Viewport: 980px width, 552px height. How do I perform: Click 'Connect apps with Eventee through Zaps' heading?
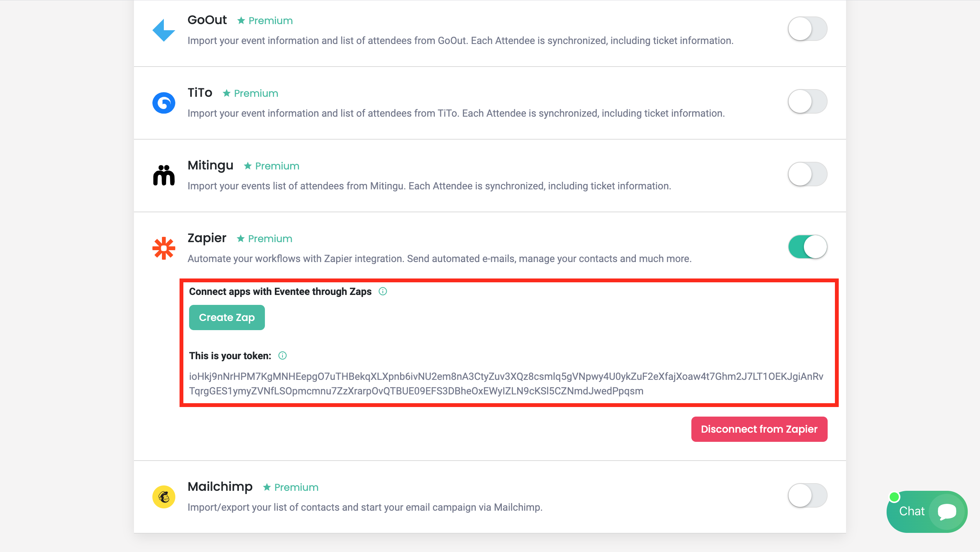(280, 291)
